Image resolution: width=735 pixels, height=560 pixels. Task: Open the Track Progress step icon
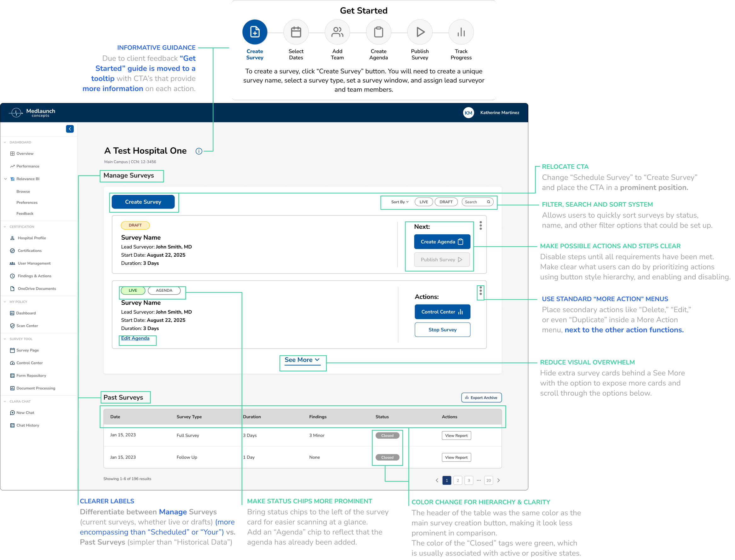point(461,32)
